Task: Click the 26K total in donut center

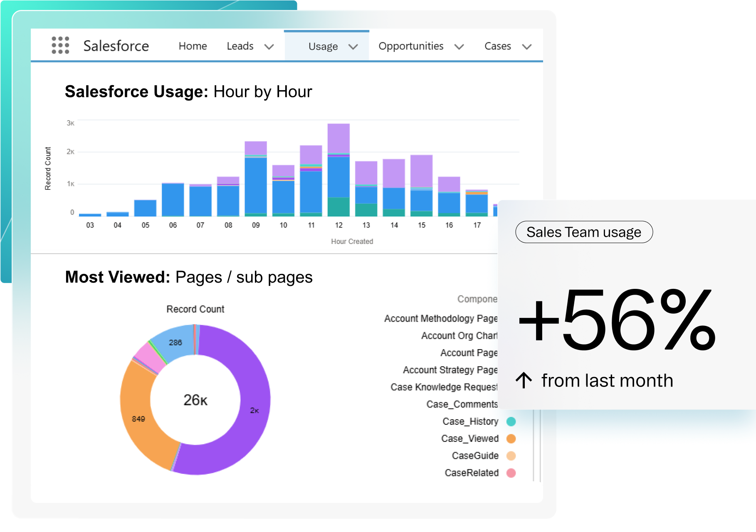Action: [x=195, y=400]
